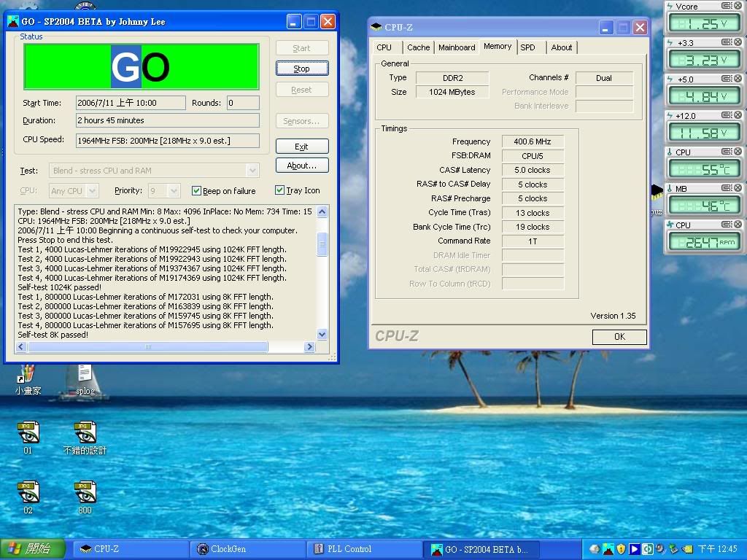747x560 pixels.
Task: Open the About tab in CPU-Z
Action: [x=561, y=47]
